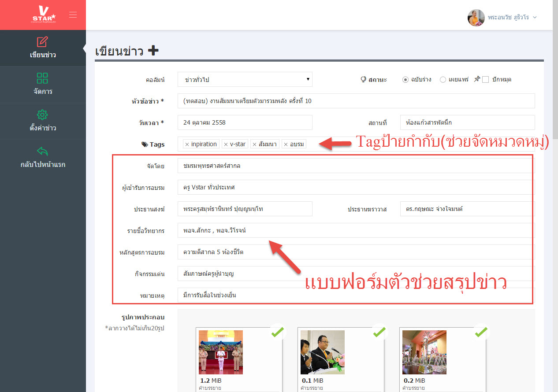This screenshot has width=558, height=392.
Task: Open ตั้งค่าข่าว in the sidebar
Action: [x=43, y=121]
